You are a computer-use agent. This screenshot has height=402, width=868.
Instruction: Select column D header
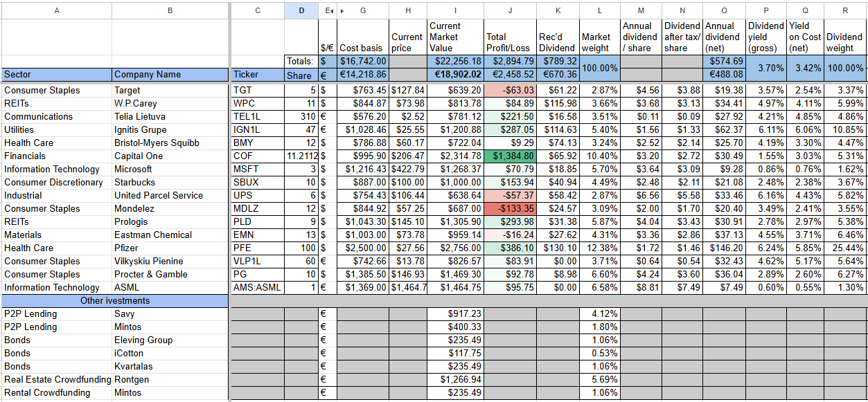(x=301, y=10)
